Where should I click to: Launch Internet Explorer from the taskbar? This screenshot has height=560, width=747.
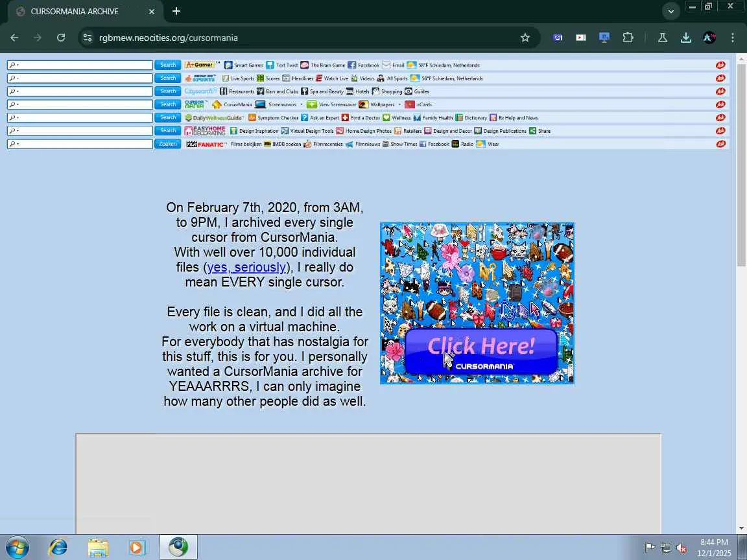58,547
